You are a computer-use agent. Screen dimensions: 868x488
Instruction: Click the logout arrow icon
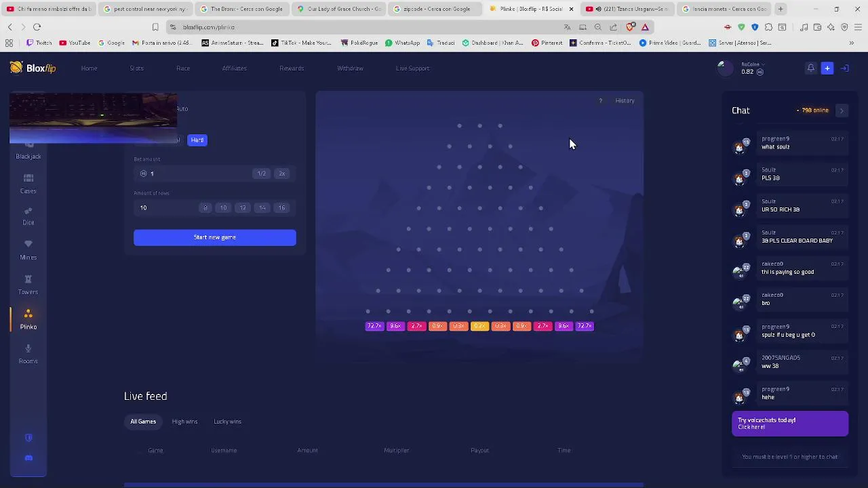[845, 68]
